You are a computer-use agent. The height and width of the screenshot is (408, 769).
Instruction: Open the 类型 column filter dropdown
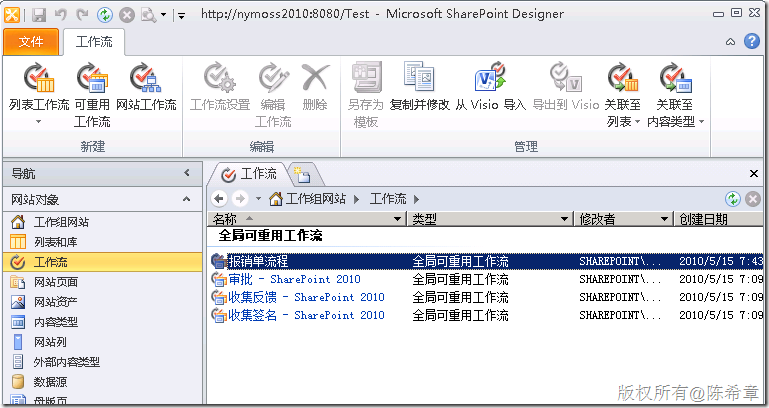[564, 219]
